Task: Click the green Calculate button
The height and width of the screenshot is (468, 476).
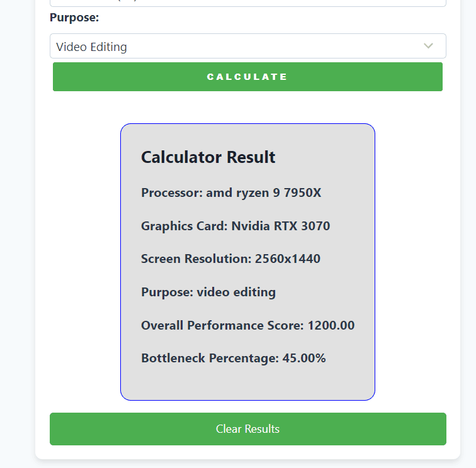Action: (x=247, y=77)
